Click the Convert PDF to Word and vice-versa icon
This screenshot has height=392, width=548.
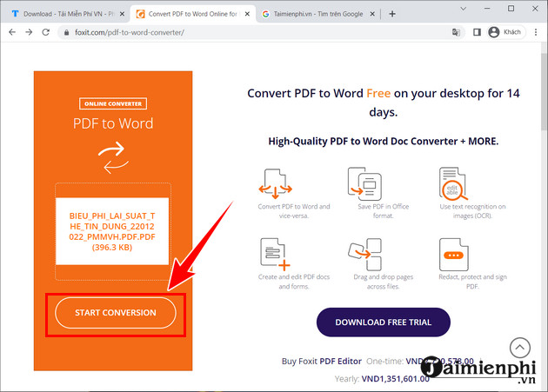point(276,183)
